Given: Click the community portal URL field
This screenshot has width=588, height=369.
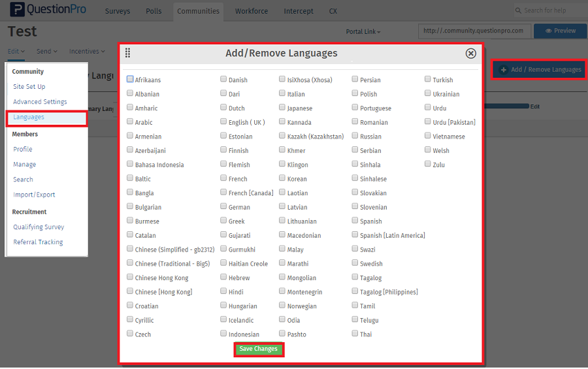Looking at the screenshot, I should 474,31.
